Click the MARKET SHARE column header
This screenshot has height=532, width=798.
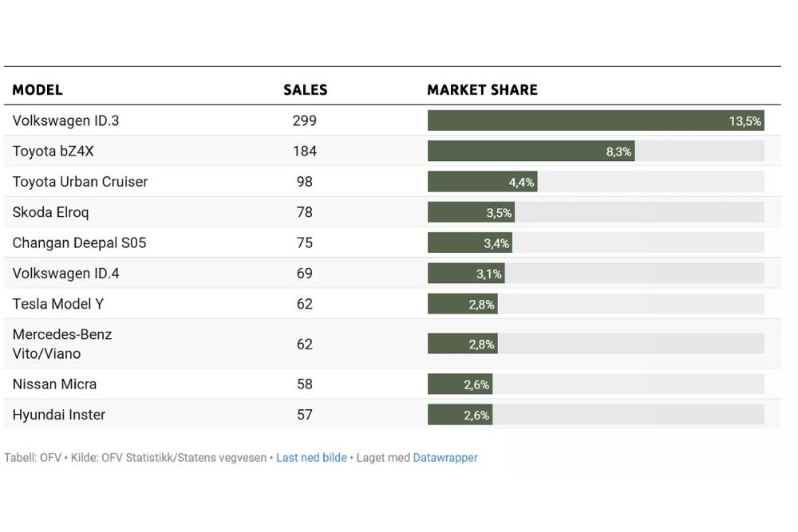pos(482,90)
